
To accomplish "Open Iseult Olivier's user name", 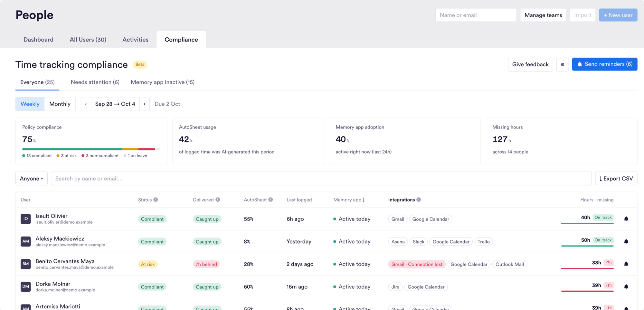I will pos(52,216).
